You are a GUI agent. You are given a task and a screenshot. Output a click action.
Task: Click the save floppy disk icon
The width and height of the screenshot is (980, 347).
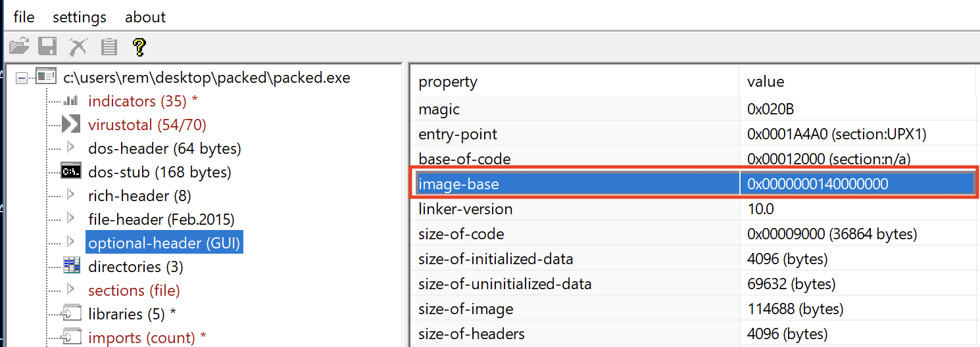coord(47,47)
